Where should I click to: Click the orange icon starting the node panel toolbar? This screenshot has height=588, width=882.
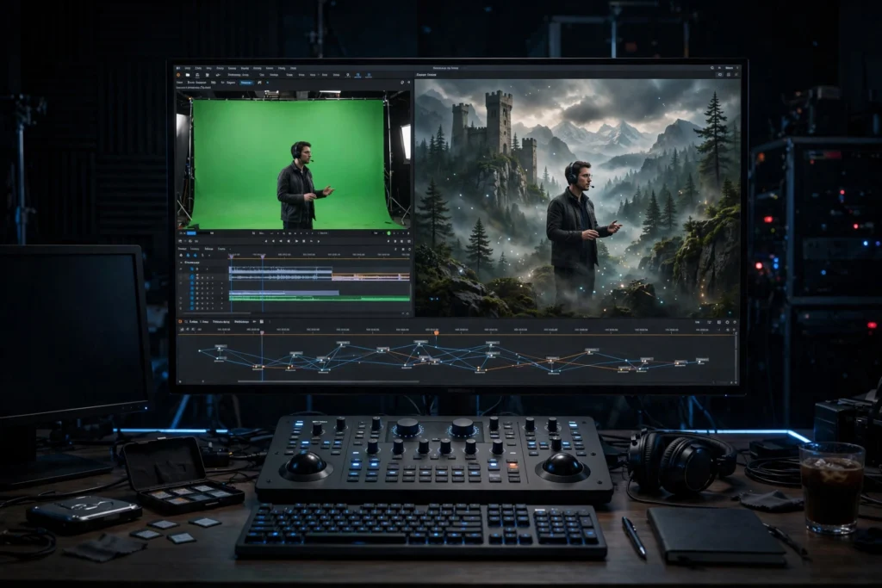tap(180, 321)
